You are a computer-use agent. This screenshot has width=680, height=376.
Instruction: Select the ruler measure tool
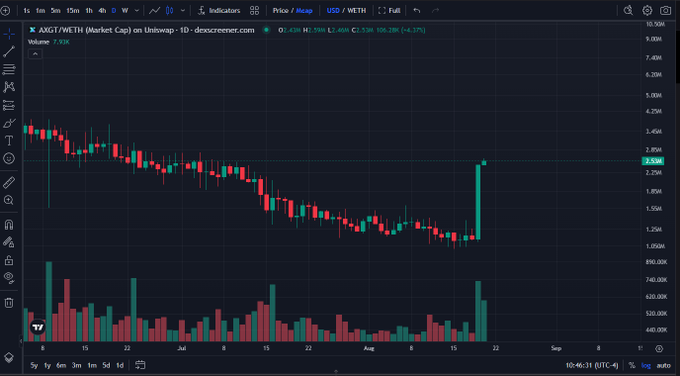9,182
